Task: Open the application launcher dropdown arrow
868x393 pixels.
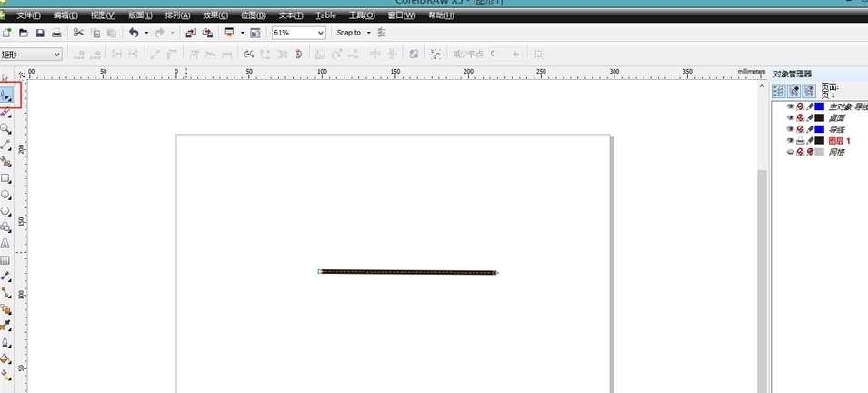Action: [242, 33]
